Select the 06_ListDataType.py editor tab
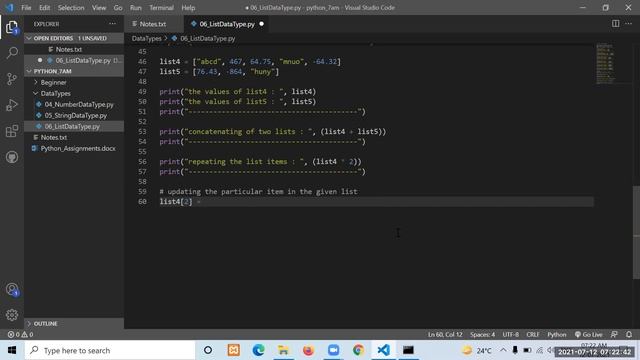The height and width of the screenshot is (360, 640). [227, 24]
